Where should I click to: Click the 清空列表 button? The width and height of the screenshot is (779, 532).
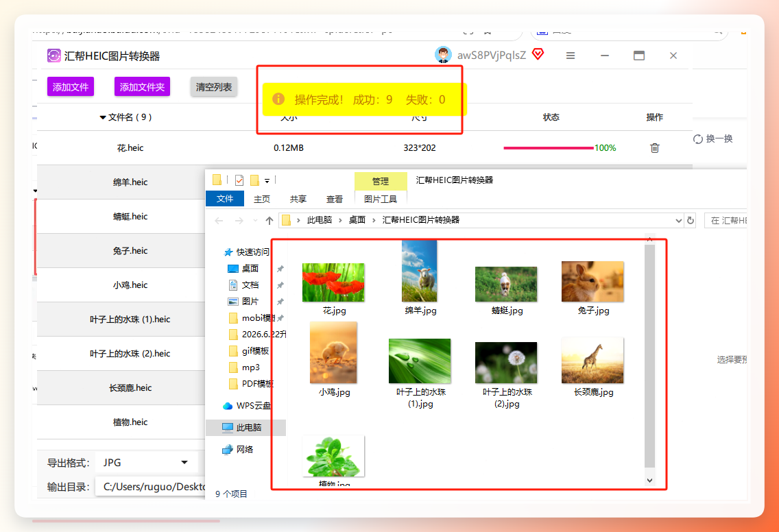click(x=214, y=87)
